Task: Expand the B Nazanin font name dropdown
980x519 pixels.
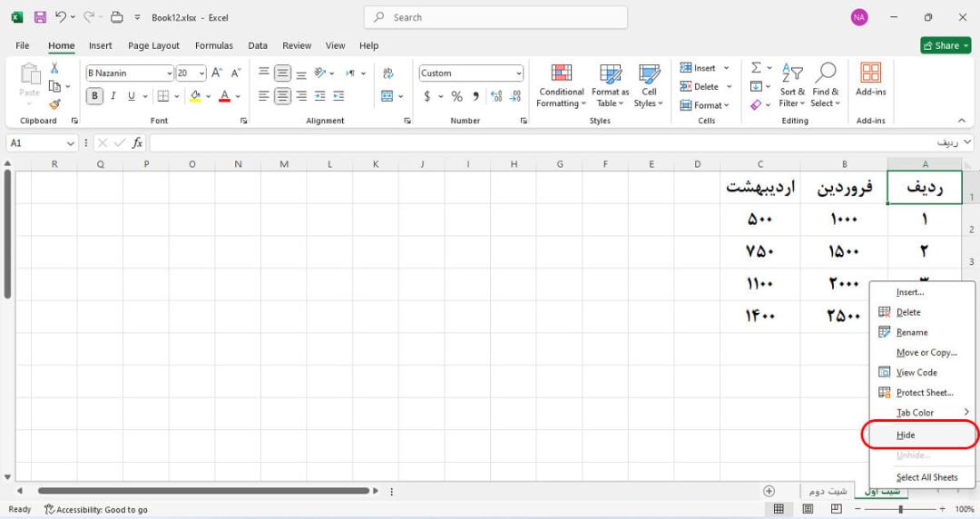Action: click(x=169, y=73)
